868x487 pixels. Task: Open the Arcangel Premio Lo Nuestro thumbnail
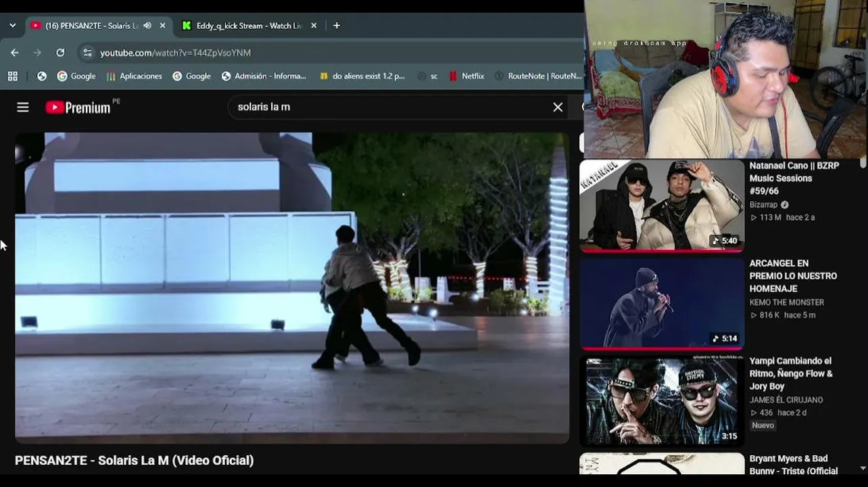662,303
